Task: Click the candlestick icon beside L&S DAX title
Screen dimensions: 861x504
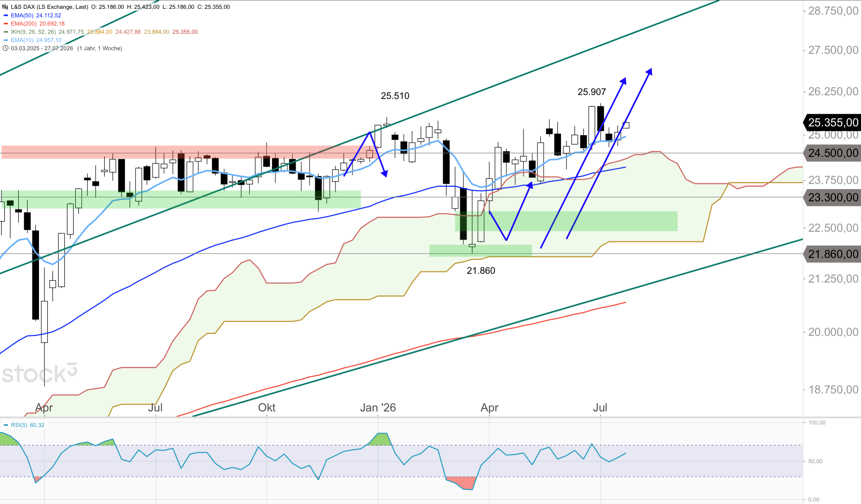Action: 5,7
